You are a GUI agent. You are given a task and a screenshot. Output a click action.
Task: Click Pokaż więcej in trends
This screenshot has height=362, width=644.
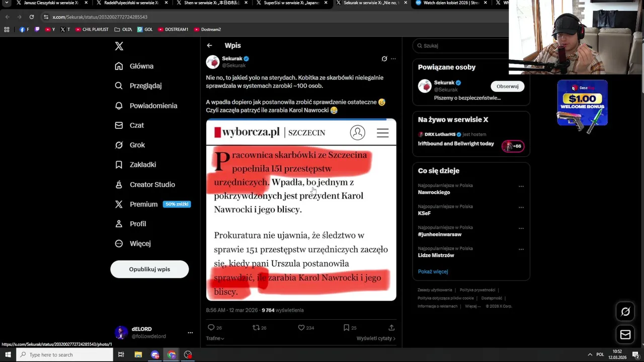[433, 271]
